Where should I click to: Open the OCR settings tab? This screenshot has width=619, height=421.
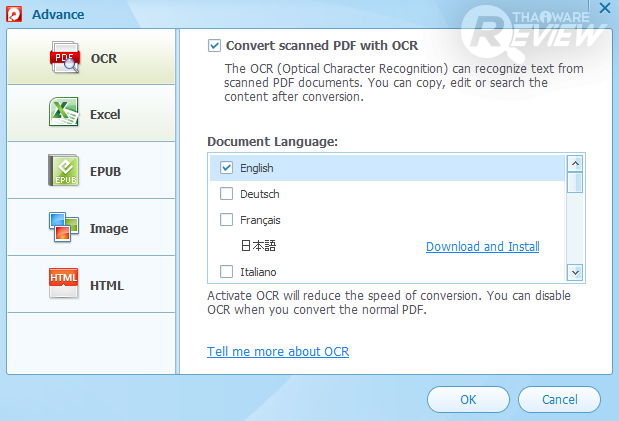pos(91,57)
